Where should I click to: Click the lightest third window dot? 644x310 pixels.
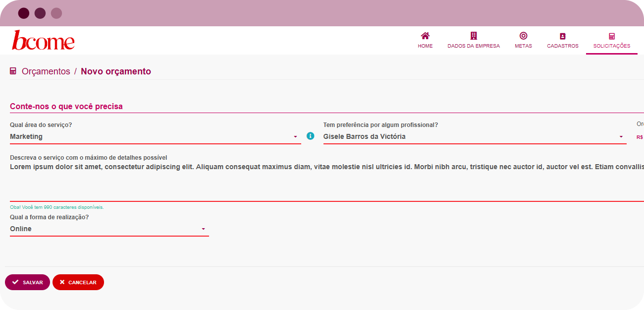pos(56,13)
